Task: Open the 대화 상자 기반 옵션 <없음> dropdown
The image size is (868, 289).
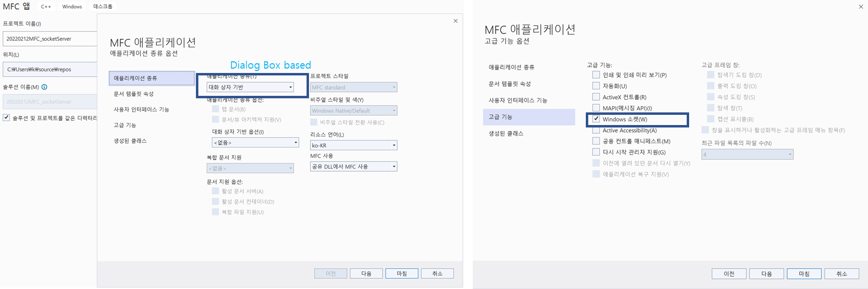Action: point(255,143)
